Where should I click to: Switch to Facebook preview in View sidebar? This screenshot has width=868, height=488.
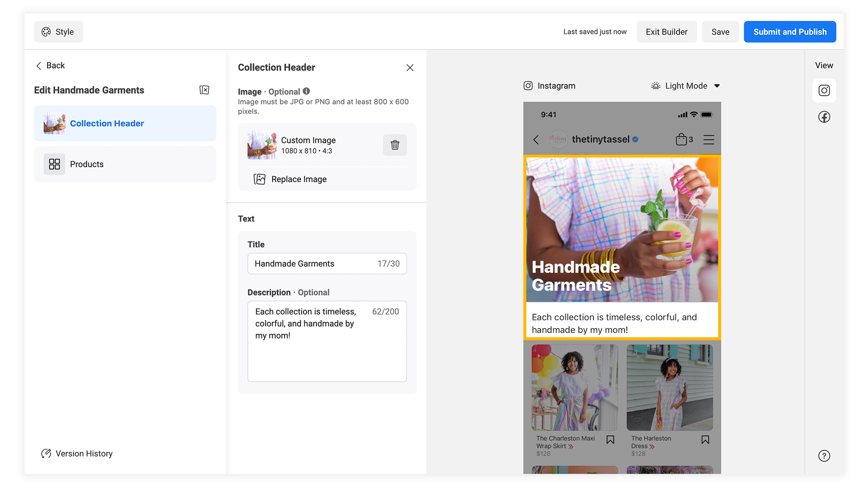[x=824, y=117]
